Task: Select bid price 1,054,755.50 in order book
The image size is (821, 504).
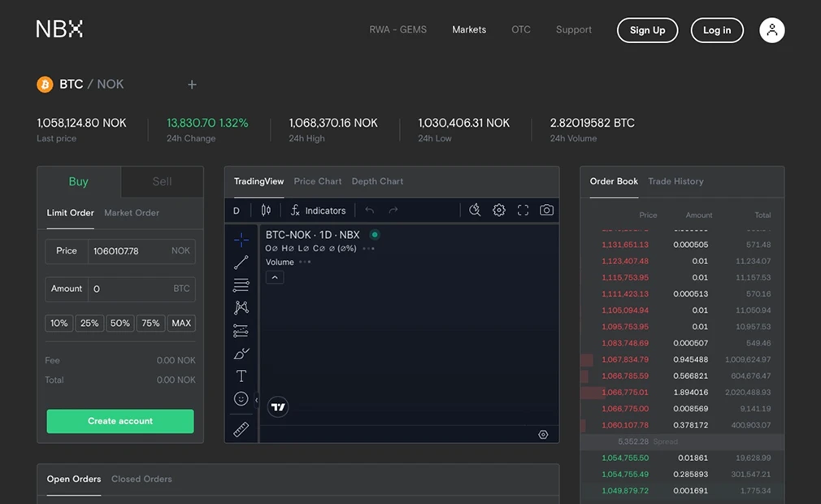Action: (625, 458)
